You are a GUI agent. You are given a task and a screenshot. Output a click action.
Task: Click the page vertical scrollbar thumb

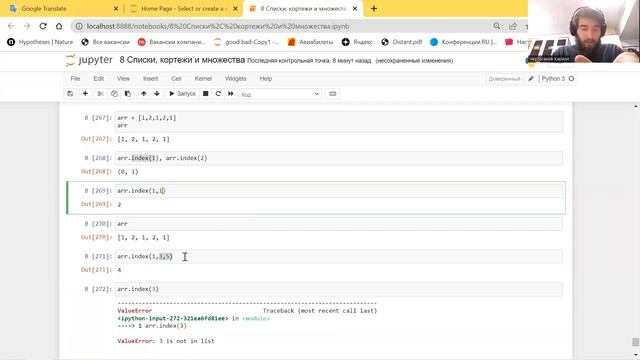[x=636, y=342]
